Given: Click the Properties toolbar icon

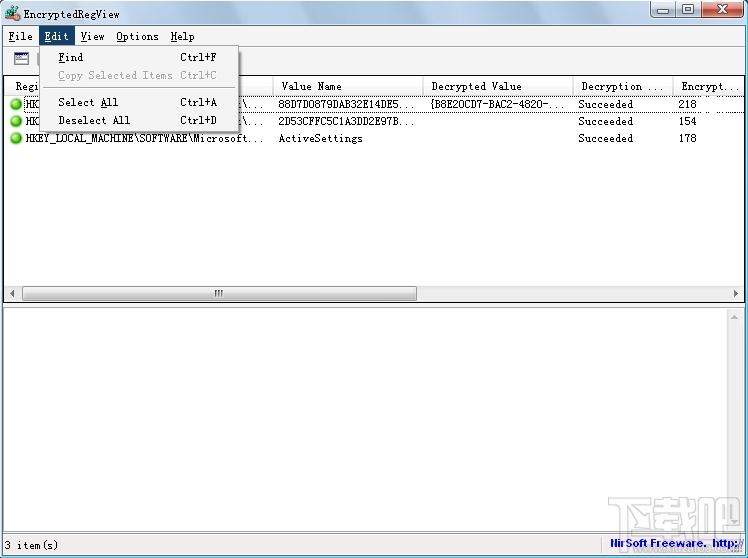Looking at the screenshot, I should click(21, 59).
